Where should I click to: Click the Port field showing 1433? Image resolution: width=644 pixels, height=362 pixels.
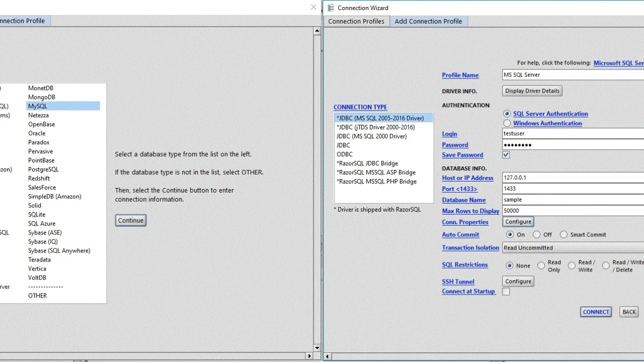point(573,189)
